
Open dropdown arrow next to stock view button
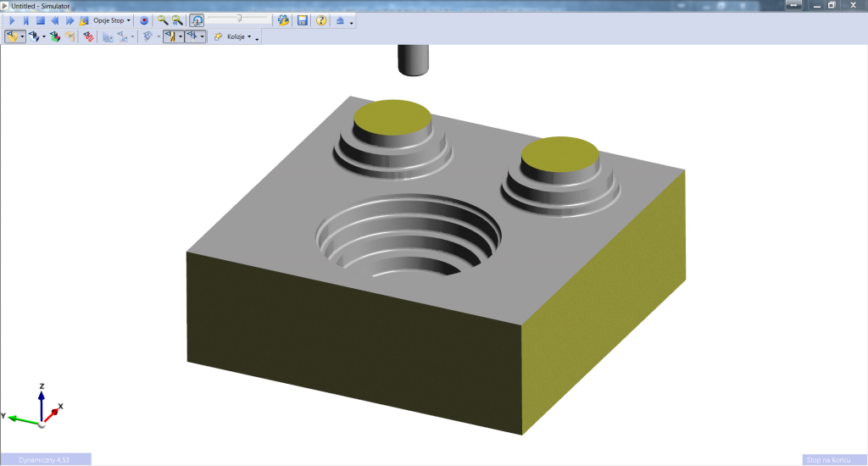tap(23, 36)
